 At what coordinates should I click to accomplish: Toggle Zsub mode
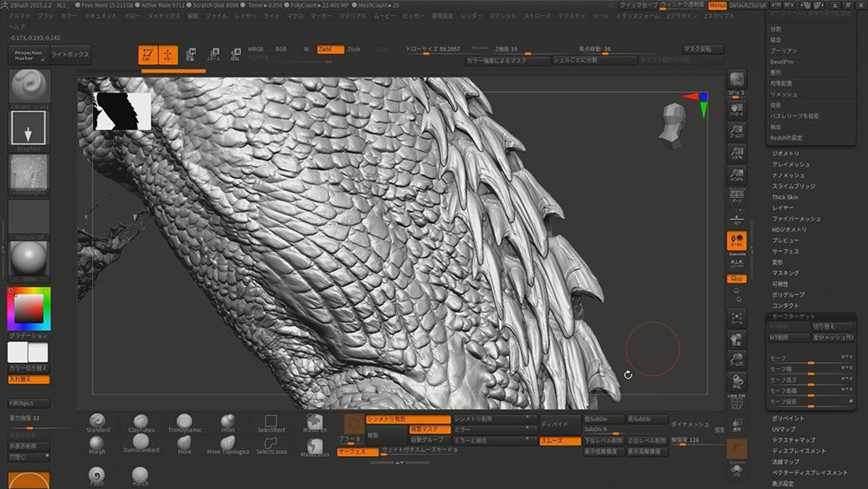(354, 50)
